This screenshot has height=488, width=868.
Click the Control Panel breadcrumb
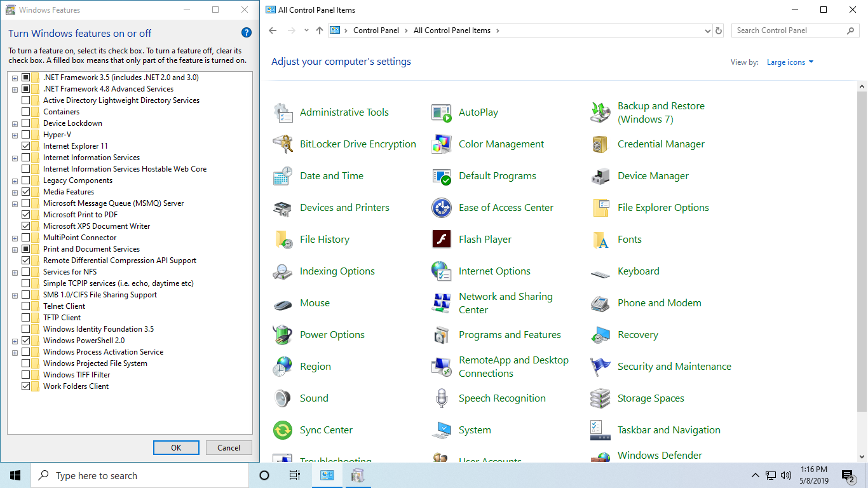click(376, 30)
